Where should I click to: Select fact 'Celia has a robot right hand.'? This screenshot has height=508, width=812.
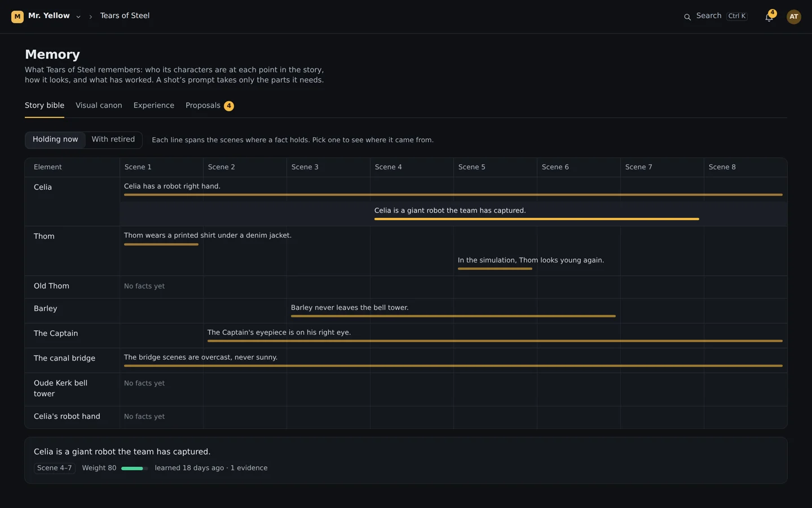pyautogui.click(x=453, y=190)
